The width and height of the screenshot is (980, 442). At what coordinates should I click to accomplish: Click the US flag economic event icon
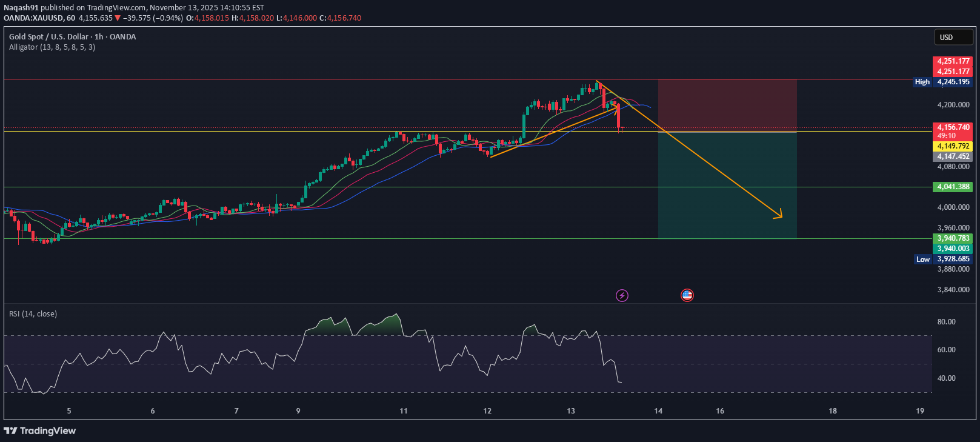[687, 295]
